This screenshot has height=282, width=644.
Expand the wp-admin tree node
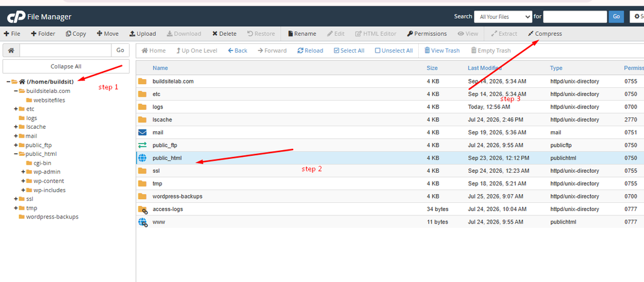click(x=23, y=172)
